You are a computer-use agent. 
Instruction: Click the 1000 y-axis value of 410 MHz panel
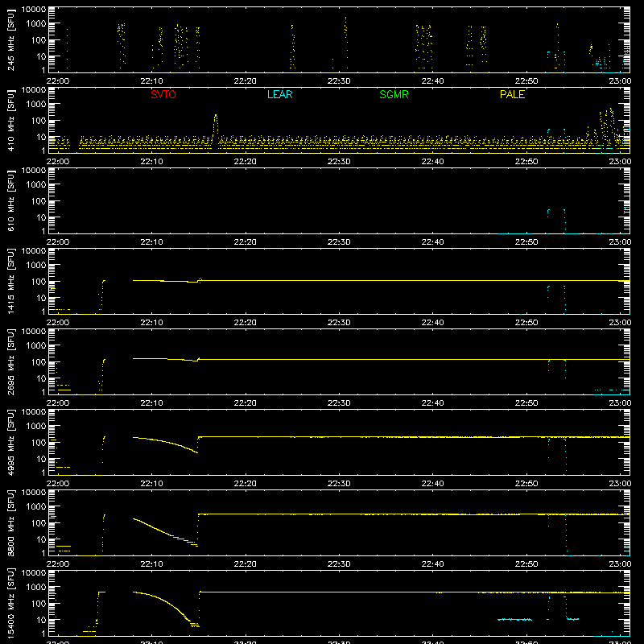coord(36,105)
